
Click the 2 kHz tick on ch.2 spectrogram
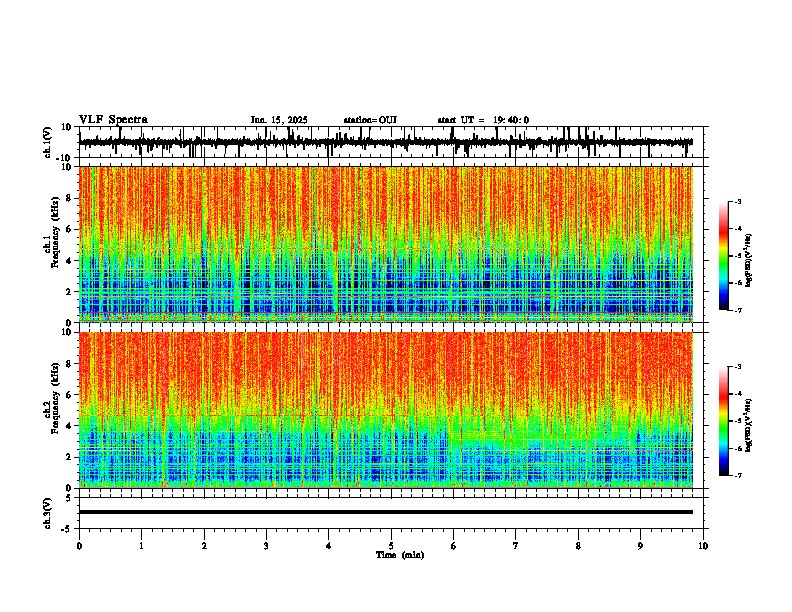click(69, 457)
